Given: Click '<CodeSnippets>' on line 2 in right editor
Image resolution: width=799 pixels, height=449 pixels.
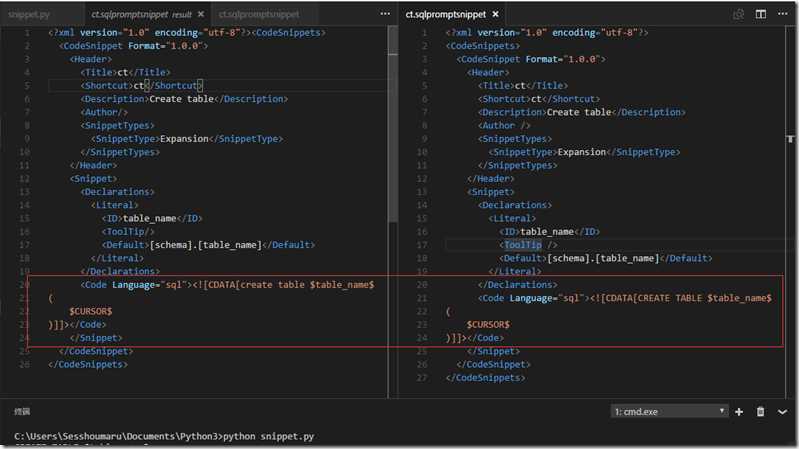Looking at the screenshot, I should [x=483, y=46].
